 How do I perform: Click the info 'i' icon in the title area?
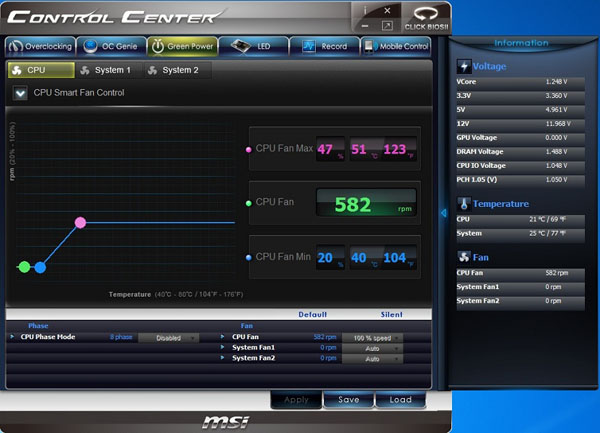click(x=365, y=11)
